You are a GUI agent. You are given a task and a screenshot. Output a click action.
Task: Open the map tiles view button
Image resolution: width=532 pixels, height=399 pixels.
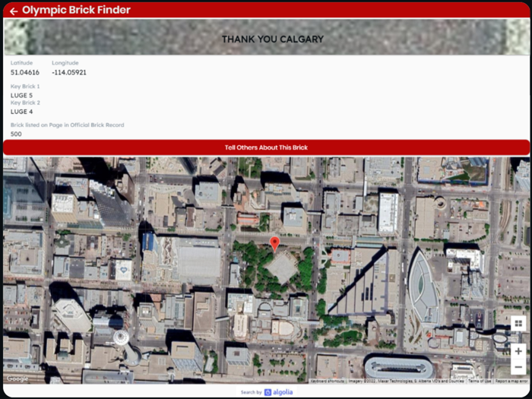click(x=518, y=323)
